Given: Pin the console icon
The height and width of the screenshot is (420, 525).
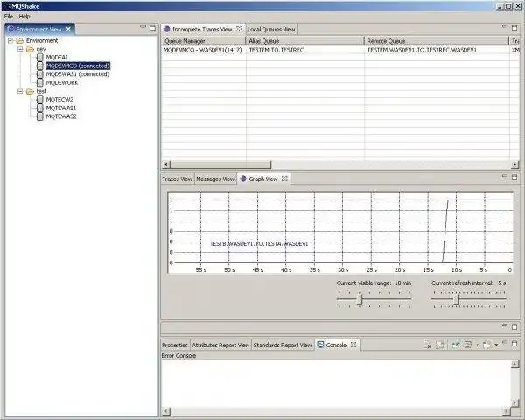Looking at the screenshot, I should [x=455, y=345].
